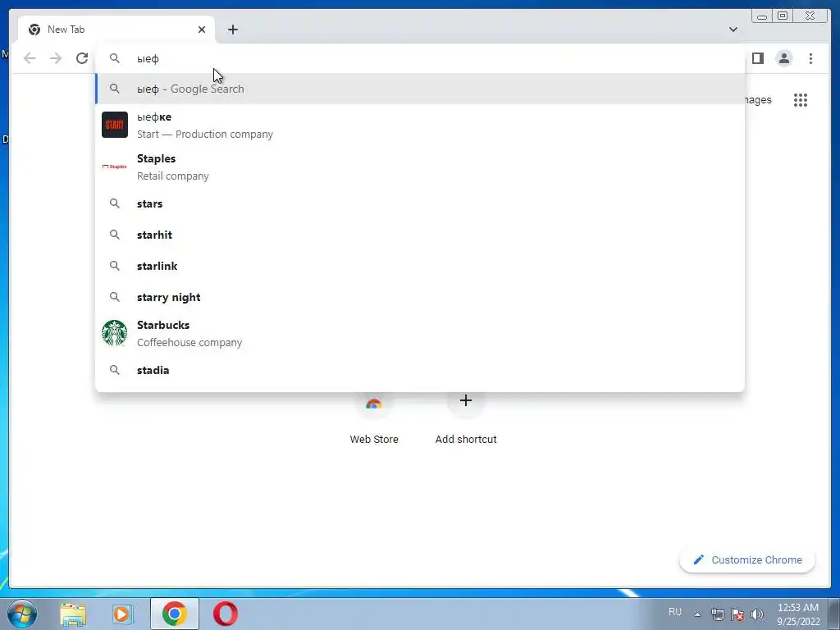Screen dimensions: 840x630
Task: Select 'ыеф - Google Search' suggestion
Action: tap(420, 89)
